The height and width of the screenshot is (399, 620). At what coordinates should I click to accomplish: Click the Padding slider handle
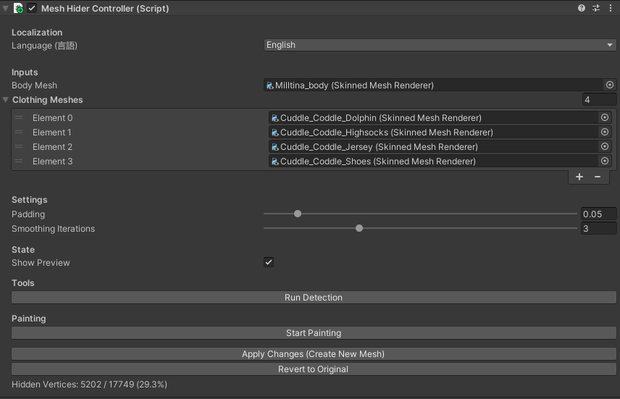pos(298,214)
